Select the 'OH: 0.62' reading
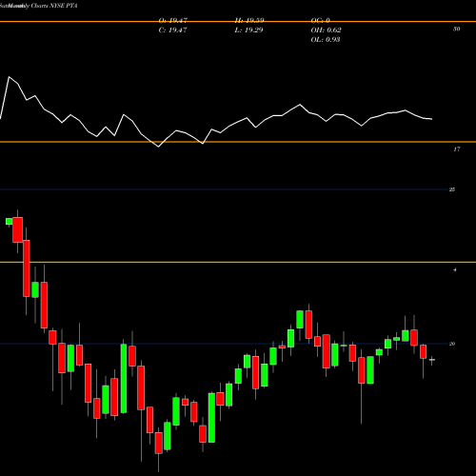Screen dimensions: 476x476 pos(327,30)
